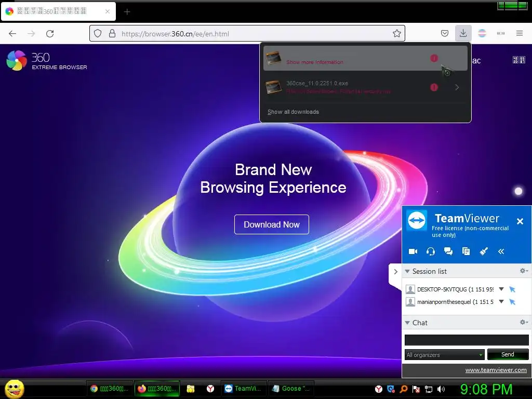Collapse the Session list section

[407, 271]
